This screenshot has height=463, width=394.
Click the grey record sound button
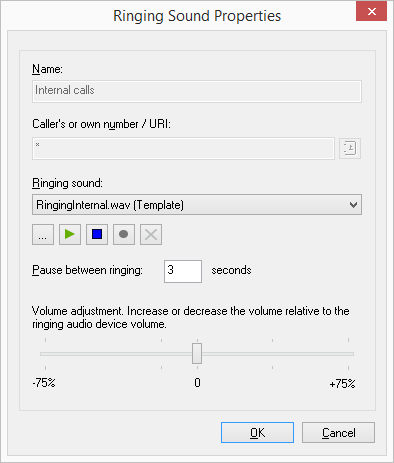[x=124, y=235]
